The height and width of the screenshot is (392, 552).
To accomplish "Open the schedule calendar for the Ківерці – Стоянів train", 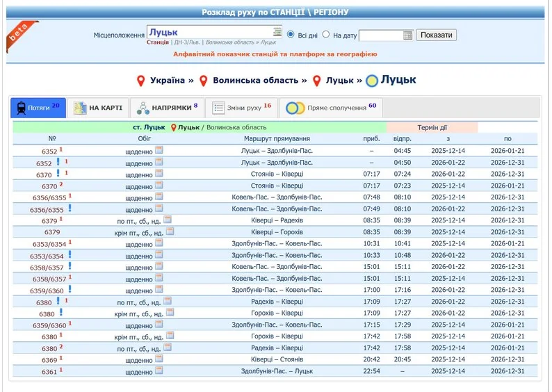I will [159, 359].
